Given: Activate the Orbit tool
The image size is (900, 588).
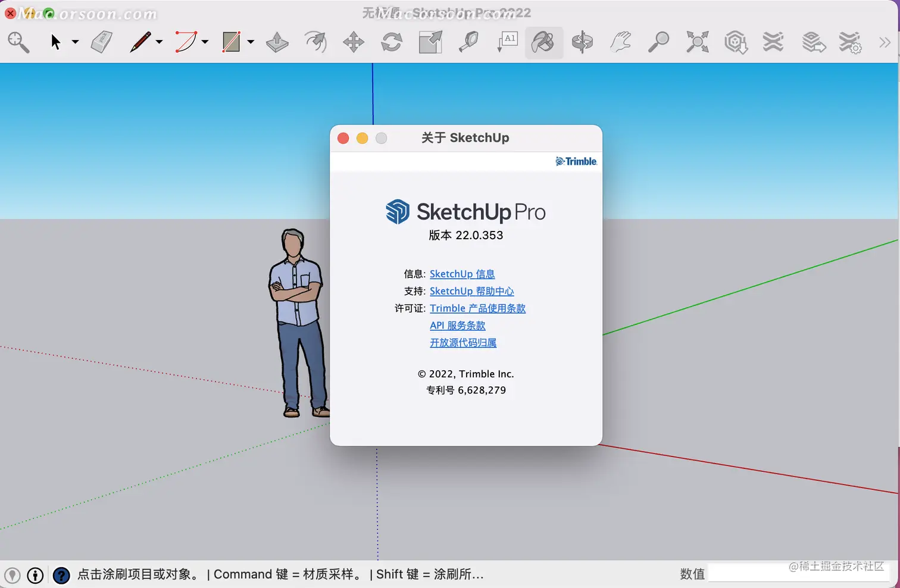Looking at the screenshot, I should [x=582, y=42].
